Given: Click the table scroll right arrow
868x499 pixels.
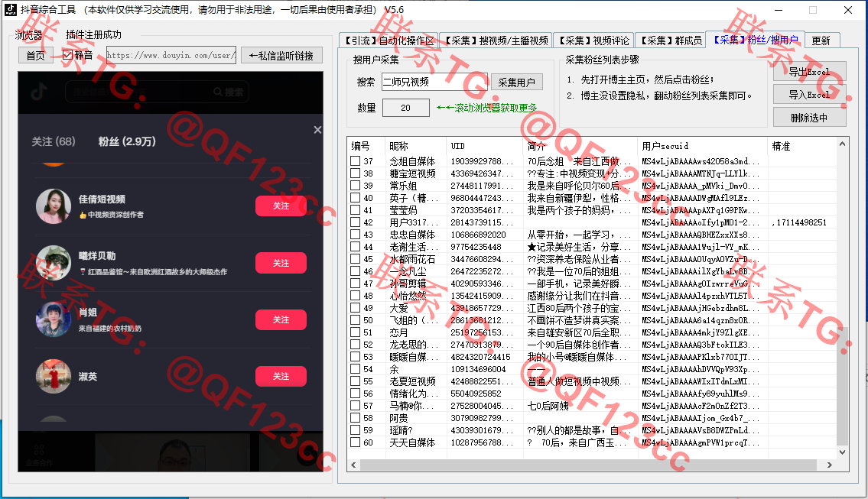Looking at the screenshot, I should point(829,465).
